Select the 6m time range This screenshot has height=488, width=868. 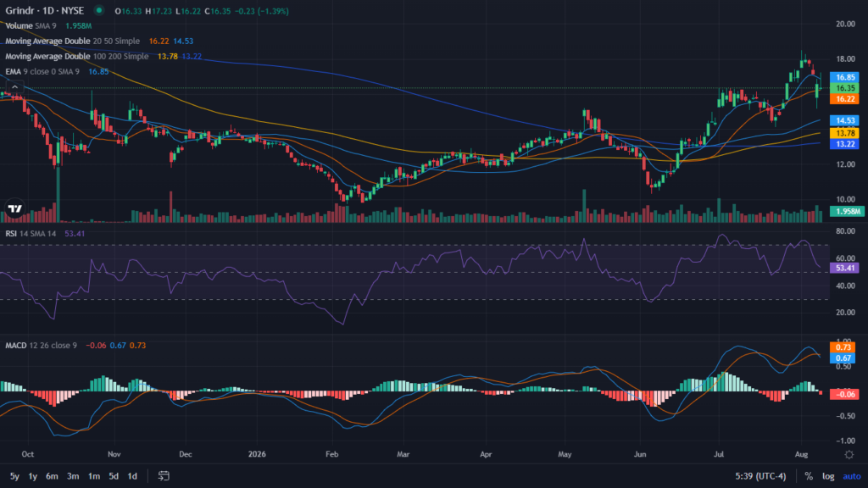coord(52,476)
